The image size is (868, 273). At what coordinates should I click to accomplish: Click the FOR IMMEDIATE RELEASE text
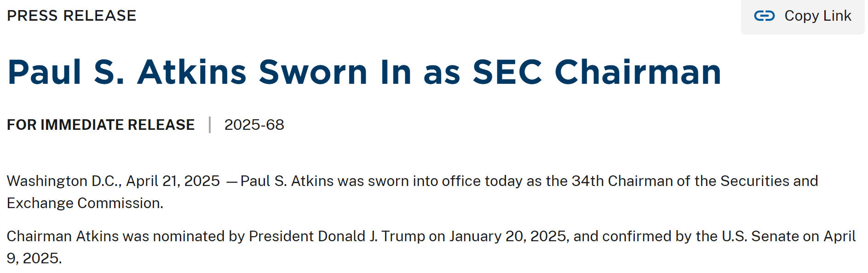pyautogui.click(x=101, y=125)
